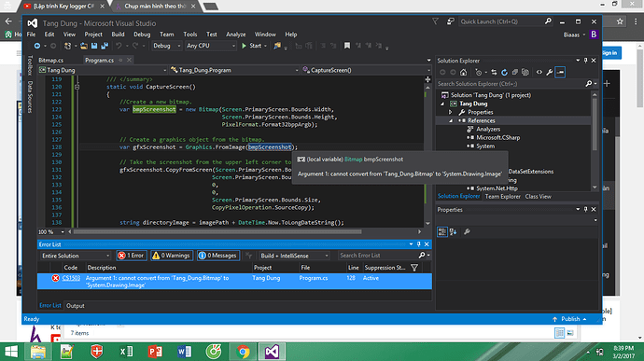Screen dimensions: 644x361
Task: Collapse the Tang Dung project node
Action: pos(442,104)
